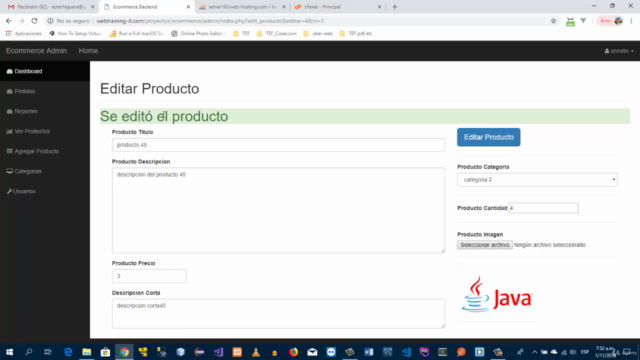The height and width of the screenshot is (360, 640).
Task: Open the Aplicaciones bookmarks shortcut
Action: point(24,33)
